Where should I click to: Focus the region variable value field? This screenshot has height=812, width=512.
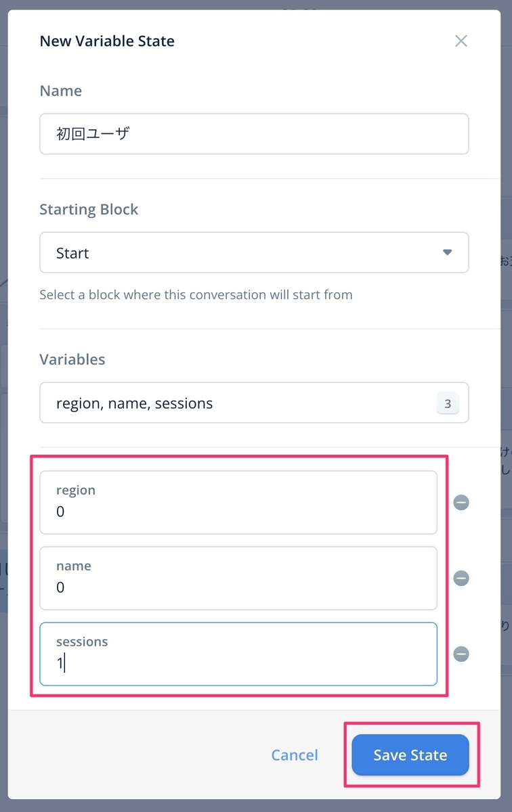[238, 503]
